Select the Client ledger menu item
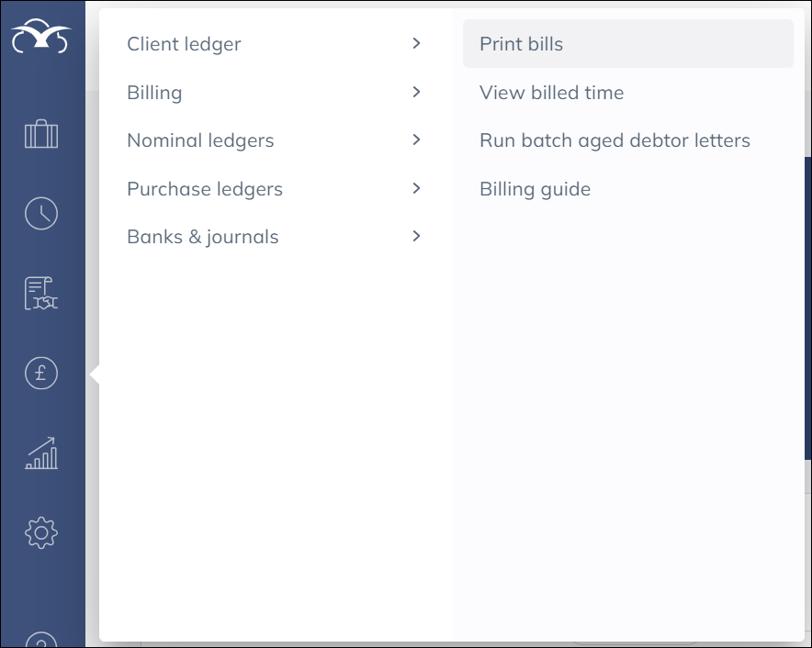 tap(184, 43)
